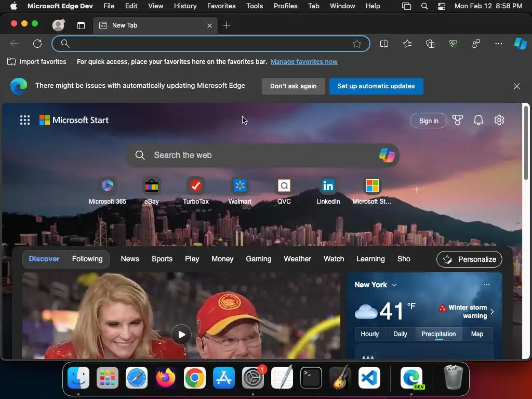532x399 pixels.
Task: Dismiss the update notification bar
Action: click(517, 86)
